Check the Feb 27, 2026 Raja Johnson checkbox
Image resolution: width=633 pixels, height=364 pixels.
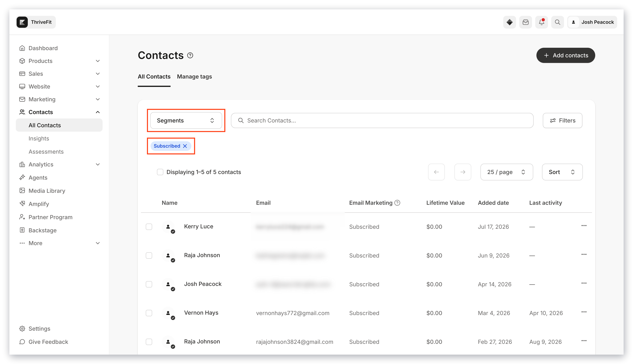click(149, 342)
